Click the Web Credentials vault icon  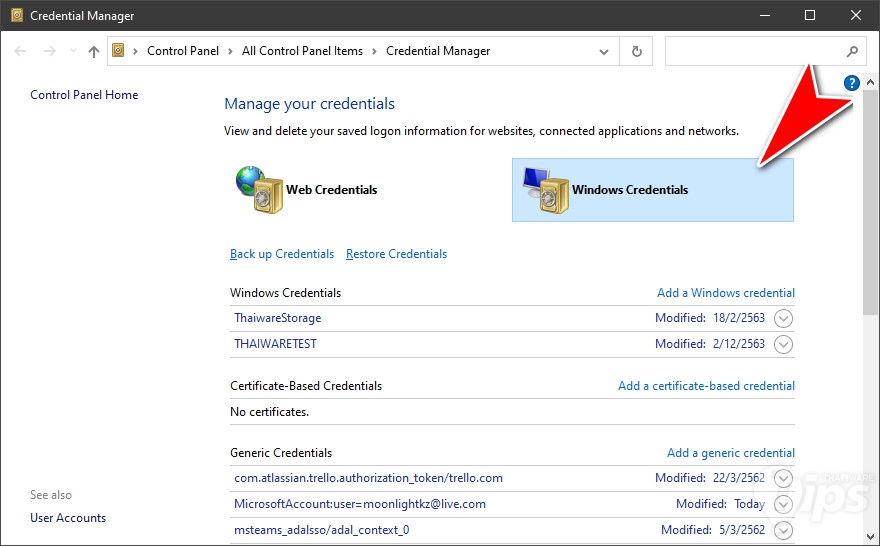click(x=259, y=190)
